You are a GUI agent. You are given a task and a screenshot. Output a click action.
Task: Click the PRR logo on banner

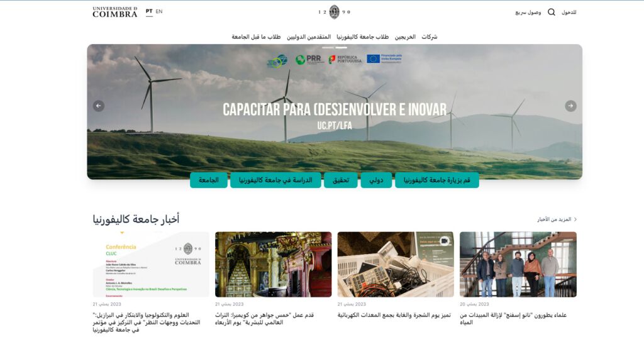tap(309, 59)
